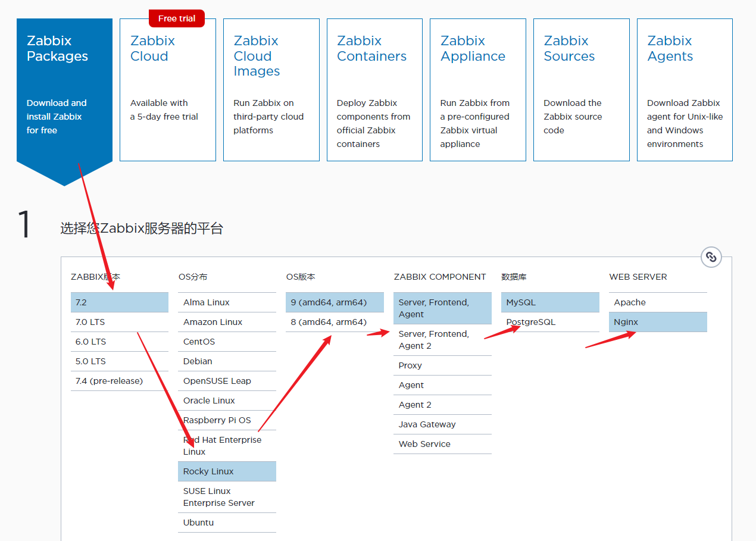Choose Oracle Linux distribution
This screenshot has height=541, width=756.
pyautogui.click(x=227, y=401)
